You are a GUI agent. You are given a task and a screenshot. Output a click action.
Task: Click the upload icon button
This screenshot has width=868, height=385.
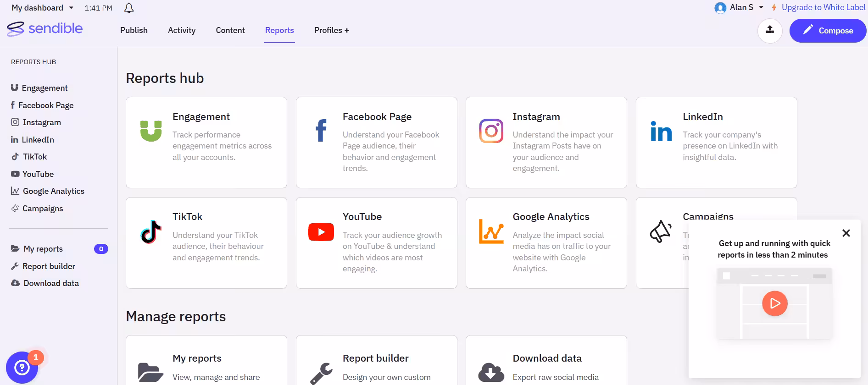[770, 30]
